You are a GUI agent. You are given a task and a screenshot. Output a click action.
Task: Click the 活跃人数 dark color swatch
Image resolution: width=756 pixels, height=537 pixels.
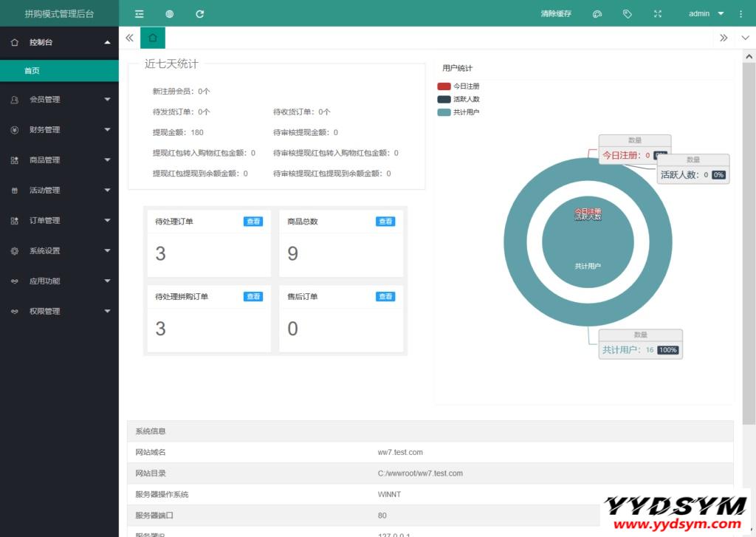[443, 100]
